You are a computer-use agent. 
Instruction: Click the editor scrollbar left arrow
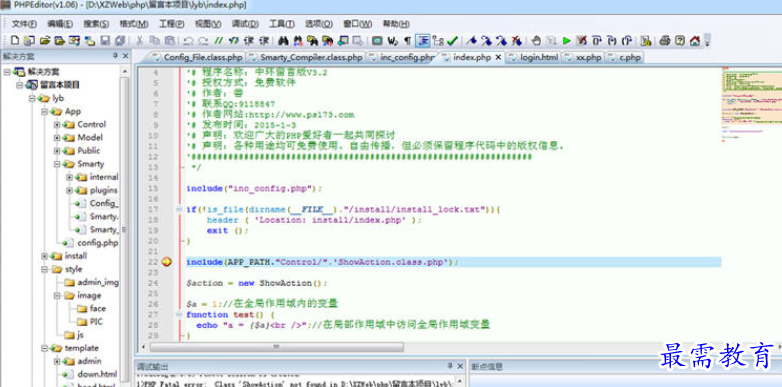[143, 347]
